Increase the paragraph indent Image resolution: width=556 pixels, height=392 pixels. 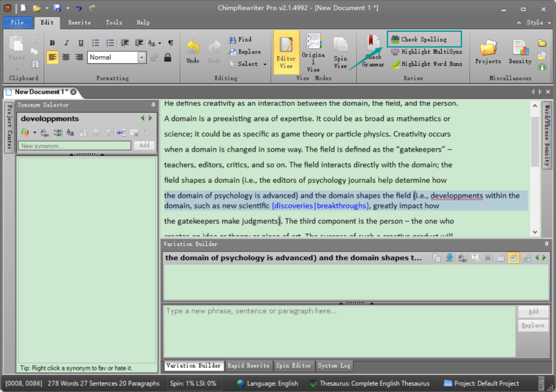138,43
